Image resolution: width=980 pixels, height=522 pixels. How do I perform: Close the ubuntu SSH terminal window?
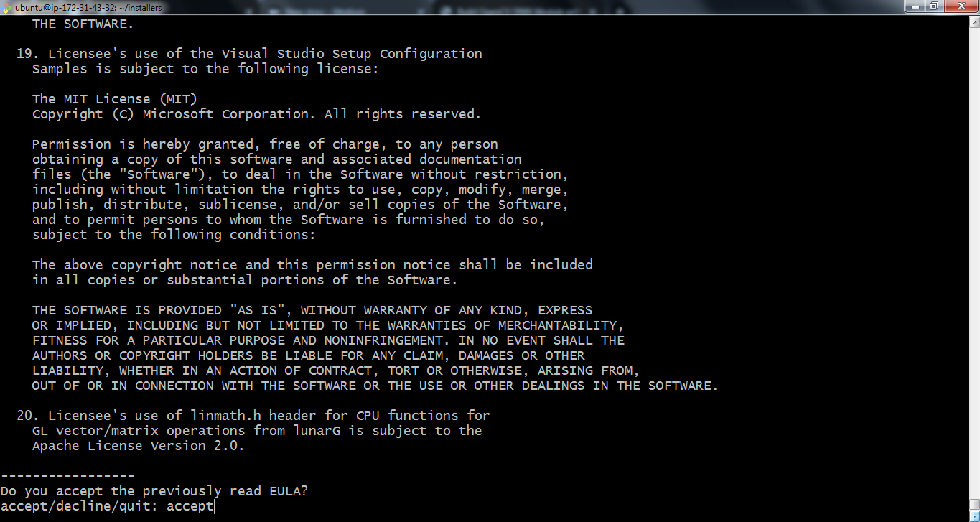coord(961,6)
